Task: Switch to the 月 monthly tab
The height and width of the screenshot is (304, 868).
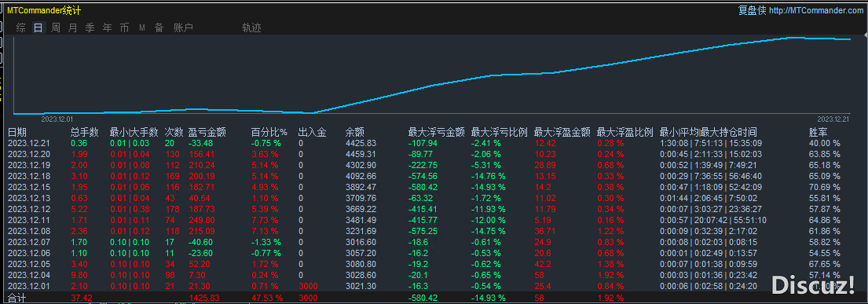Action: pos(72,27)
